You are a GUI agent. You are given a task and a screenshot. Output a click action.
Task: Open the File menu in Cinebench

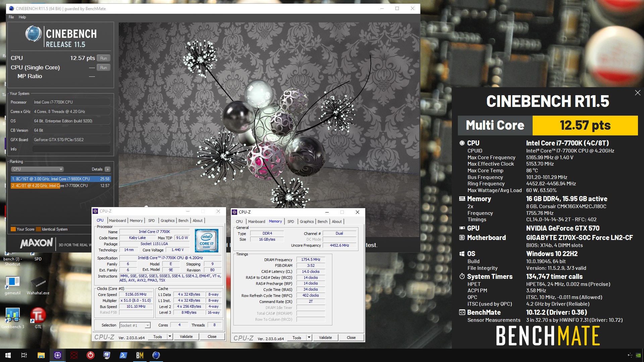[x=11, y=17]
